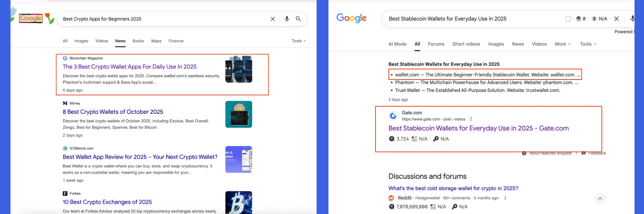This screenshot has width=644, height=214.
Task: Click the 'Phantom — The Multichain Powerhouse' snippet line
Action: click(486, 83)
